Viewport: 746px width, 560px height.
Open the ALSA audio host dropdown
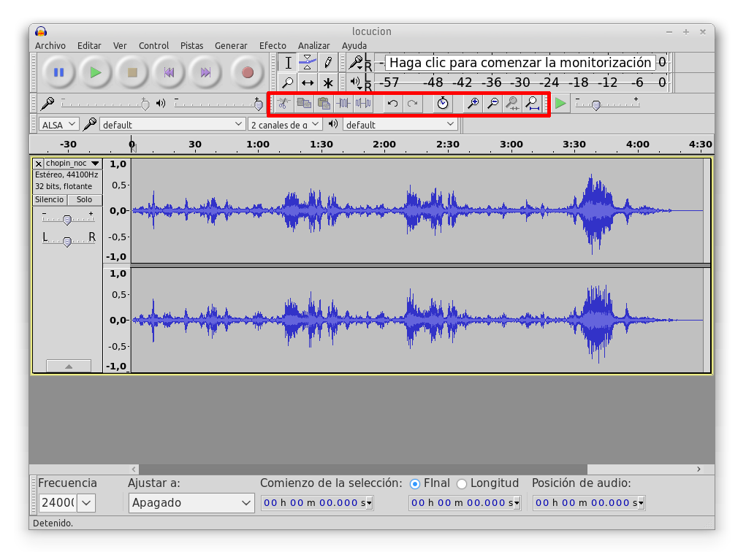point(58,125)
